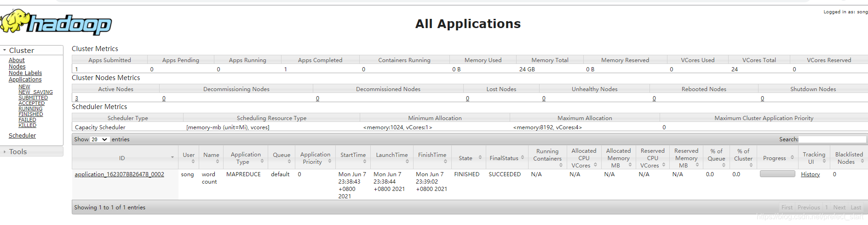The height and width of the screenshot is (225, 868).
Task: Open Decommissioned Nodes count link
Action: tap(317, 98)
